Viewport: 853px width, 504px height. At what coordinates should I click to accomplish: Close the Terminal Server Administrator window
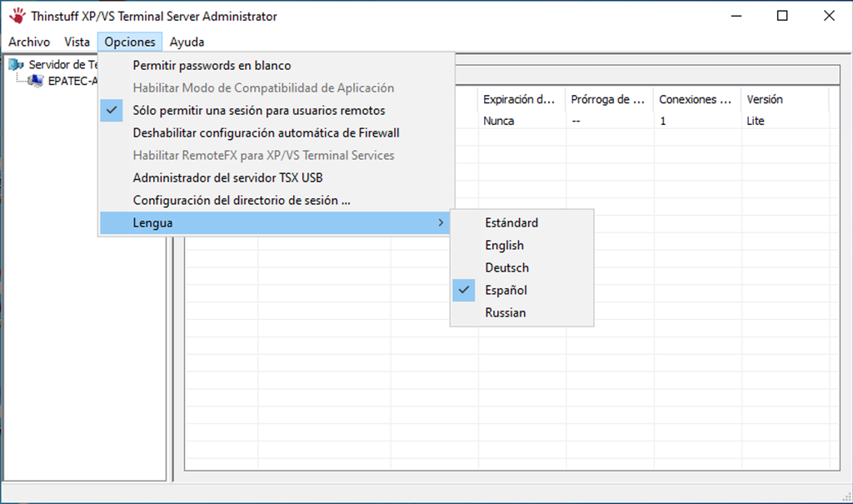[x=829, y=16]
